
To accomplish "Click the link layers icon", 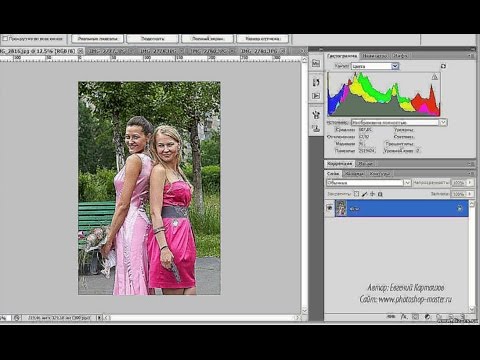I will click(392, 316).
